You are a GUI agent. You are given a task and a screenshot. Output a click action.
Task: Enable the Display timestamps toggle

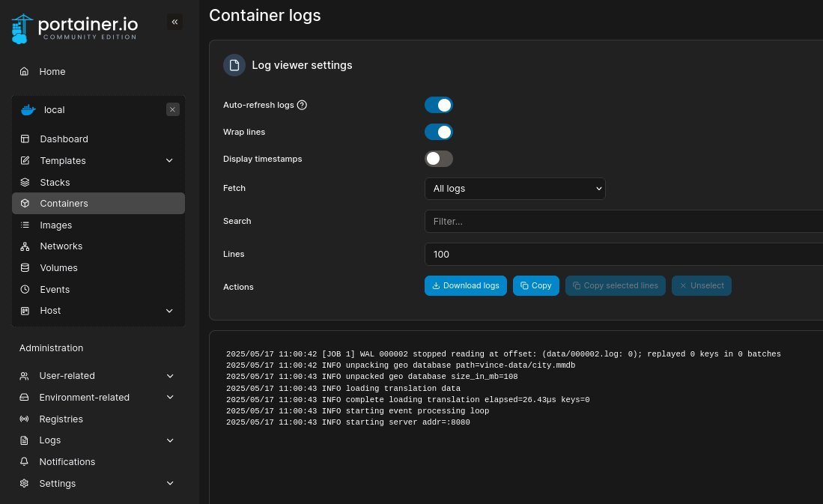[x=439, y=159]
